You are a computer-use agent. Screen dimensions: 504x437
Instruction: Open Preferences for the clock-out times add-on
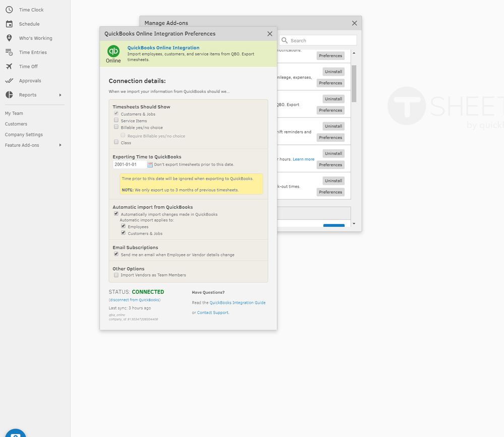click(x=330, y=192)
